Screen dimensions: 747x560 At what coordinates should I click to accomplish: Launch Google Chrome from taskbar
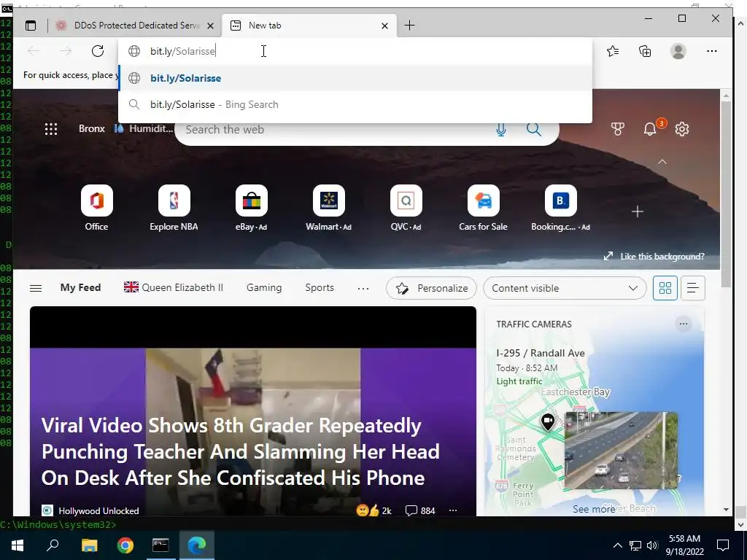[125, 545]
